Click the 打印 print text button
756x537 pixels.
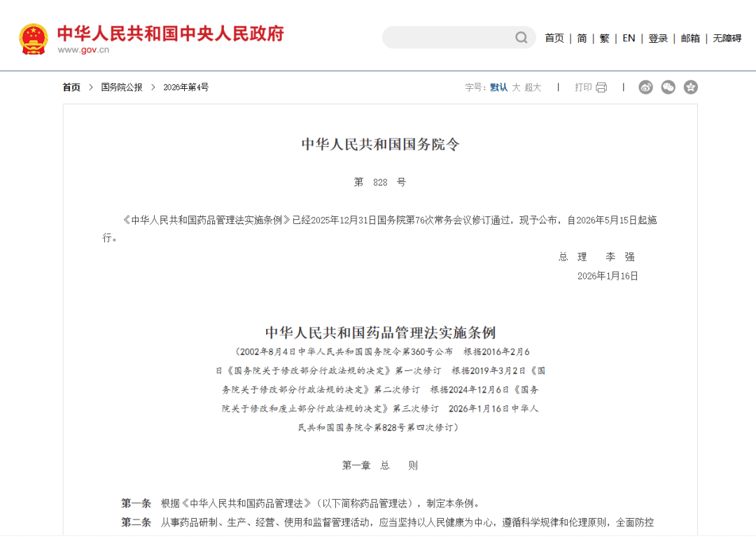tap(584, 87)
